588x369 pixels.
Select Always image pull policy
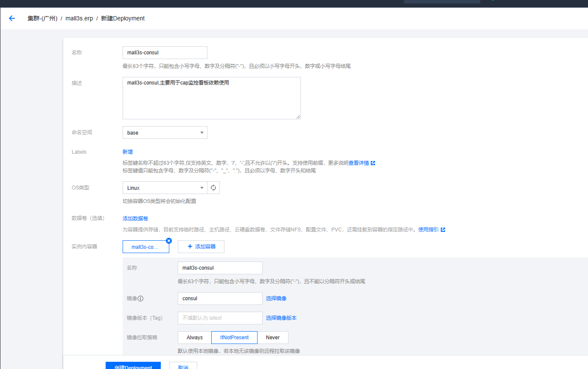click(x=195, y=338)
